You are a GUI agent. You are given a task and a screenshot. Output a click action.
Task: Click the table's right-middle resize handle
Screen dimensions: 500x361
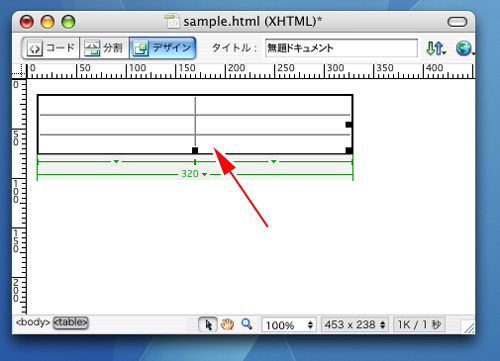349,125
